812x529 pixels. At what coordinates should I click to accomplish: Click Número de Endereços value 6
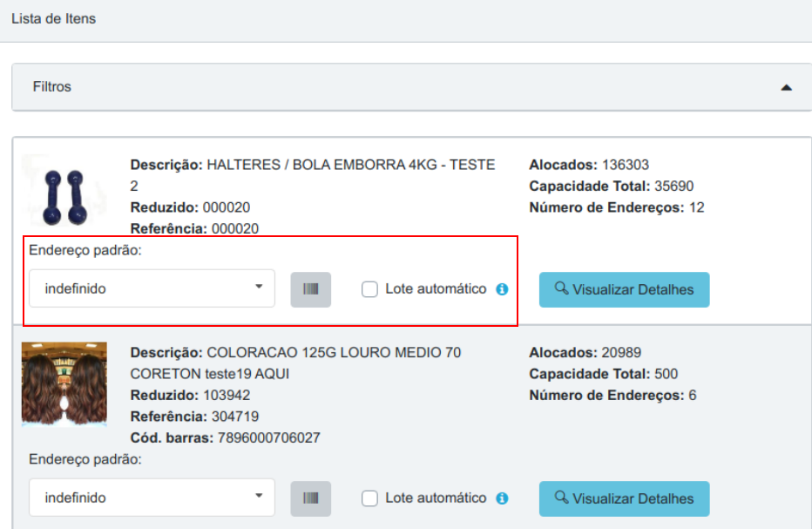(693, 396)
